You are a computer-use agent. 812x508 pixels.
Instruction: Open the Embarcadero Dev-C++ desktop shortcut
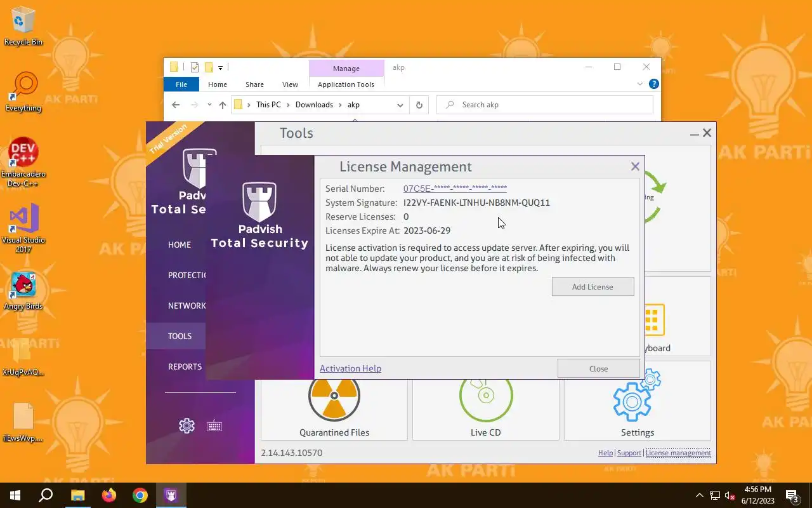pyautogui.click(x=23, y=163)
